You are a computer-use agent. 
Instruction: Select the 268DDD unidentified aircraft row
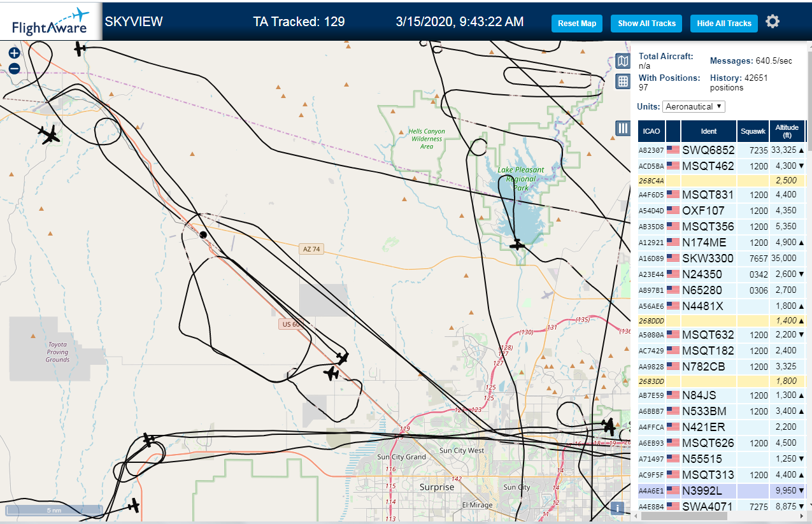click(x=722, y=321)
